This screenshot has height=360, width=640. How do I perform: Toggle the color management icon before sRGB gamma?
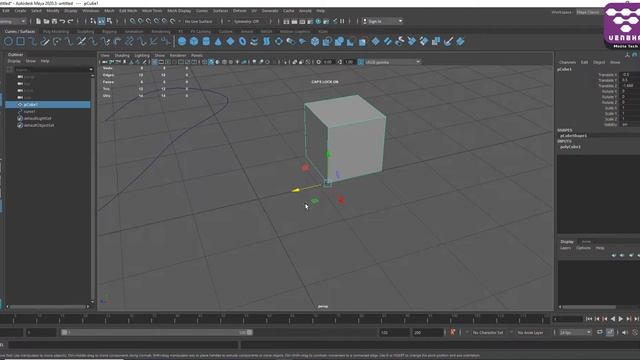[x=360, y=62]
